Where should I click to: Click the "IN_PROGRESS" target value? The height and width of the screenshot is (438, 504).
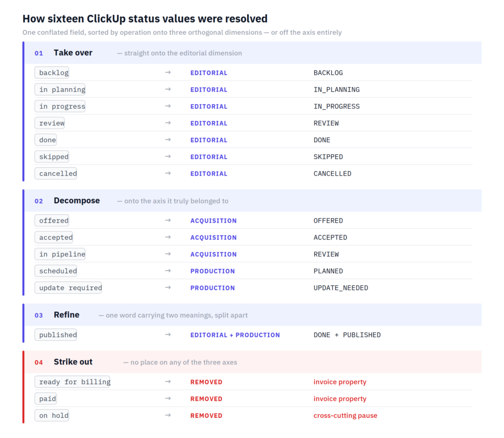pyautogui.click(x=337, y=106)
